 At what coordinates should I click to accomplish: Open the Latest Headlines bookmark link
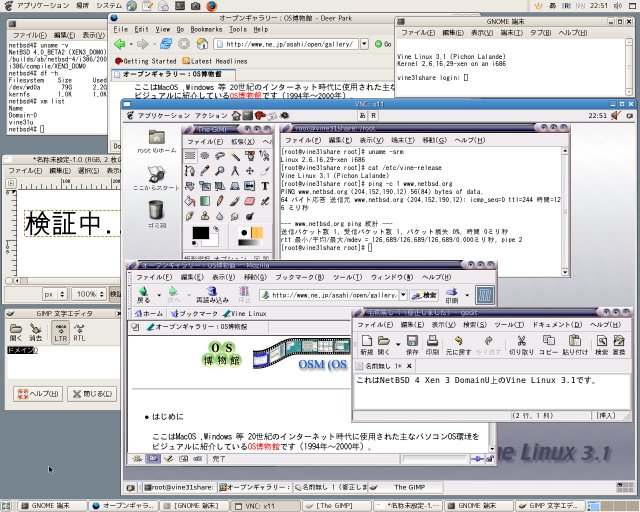click(215, 61)
